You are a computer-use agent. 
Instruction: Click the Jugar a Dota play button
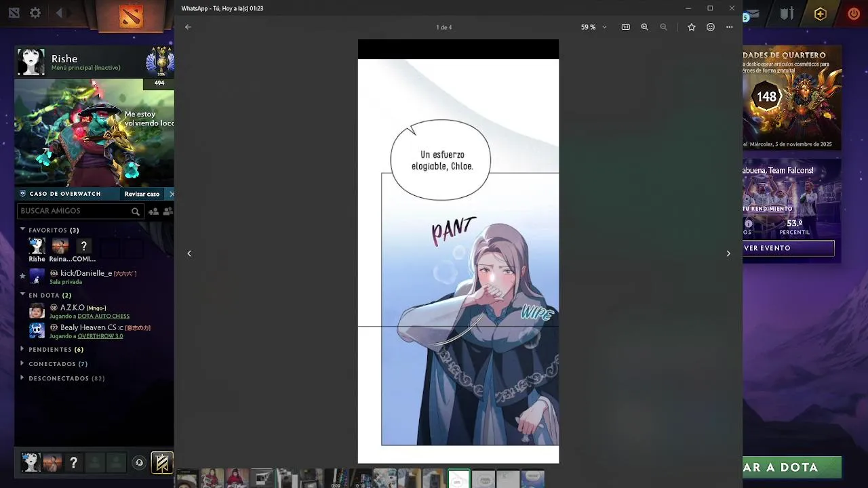(x=792, y=467)
